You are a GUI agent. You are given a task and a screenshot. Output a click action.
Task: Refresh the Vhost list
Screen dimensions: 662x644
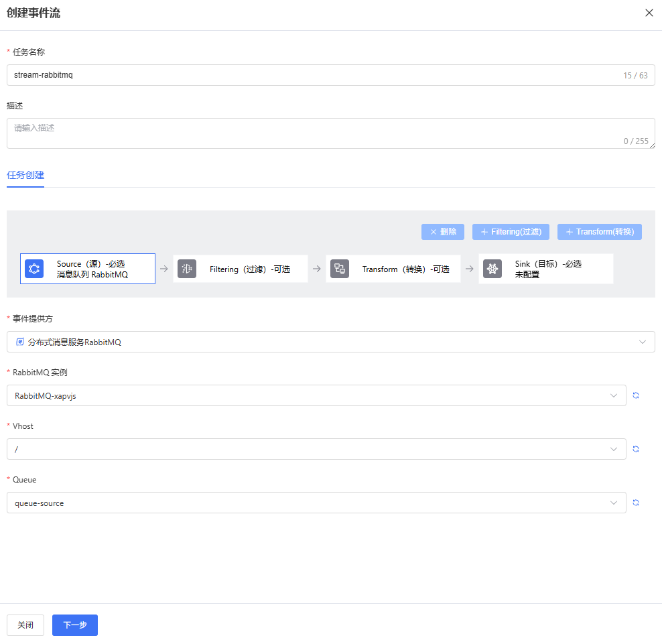[x=636, y=449]
